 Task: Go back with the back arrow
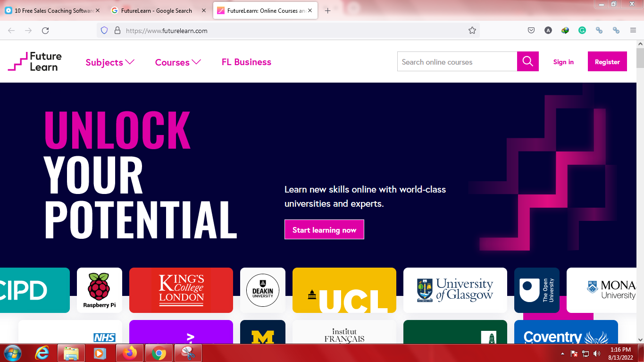coord(11,30)
